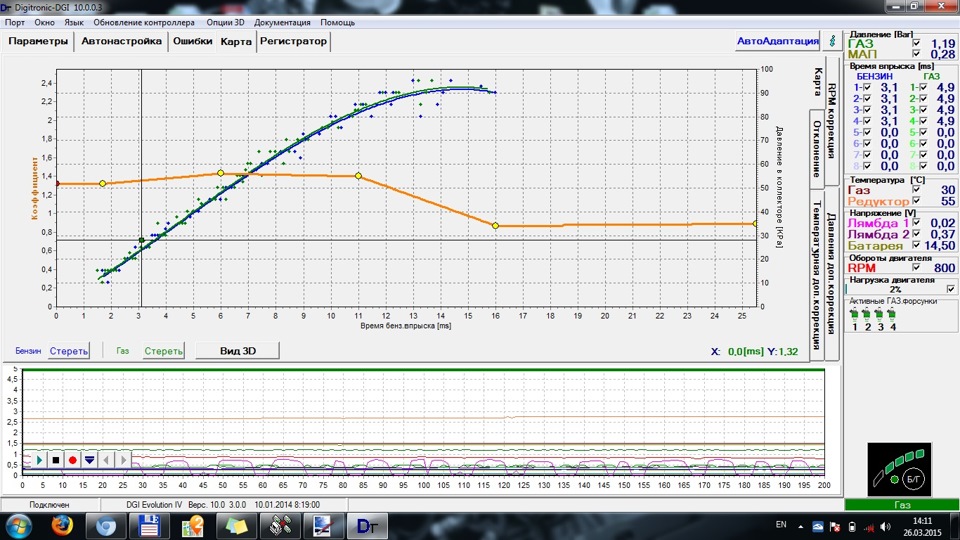Image resolution: width=960 pixels, height=540 pixels.
Task: Open the satellite icon app in taskbar
Action: [x=280, y=526]
